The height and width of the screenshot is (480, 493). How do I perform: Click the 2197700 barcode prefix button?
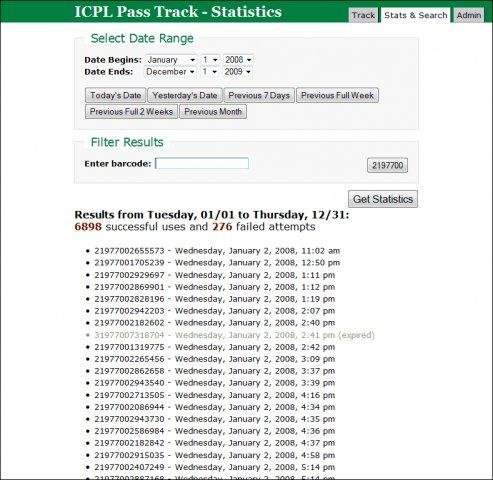pos(387,165)
